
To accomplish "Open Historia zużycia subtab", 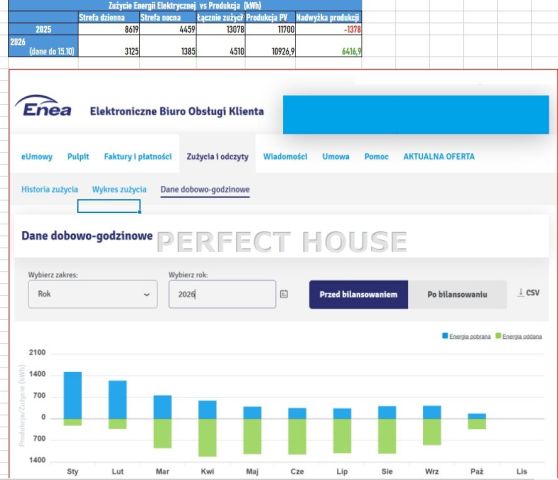I will [x=49, y=189].
